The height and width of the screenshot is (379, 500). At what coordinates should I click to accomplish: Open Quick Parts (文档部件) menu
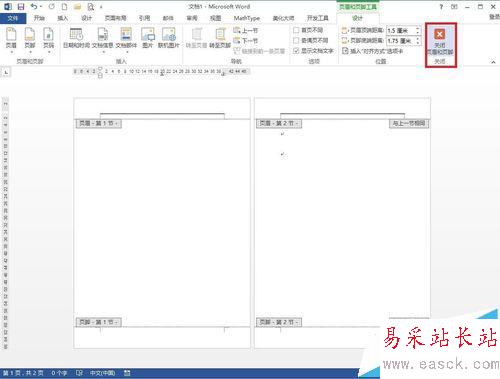126,40
